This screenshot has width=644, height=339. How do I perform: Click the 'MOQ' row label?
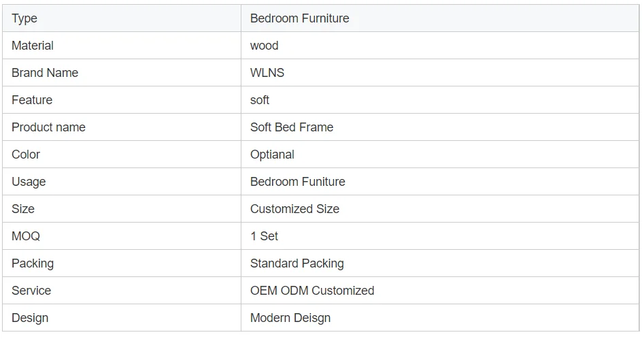click(x=26, y=236)
